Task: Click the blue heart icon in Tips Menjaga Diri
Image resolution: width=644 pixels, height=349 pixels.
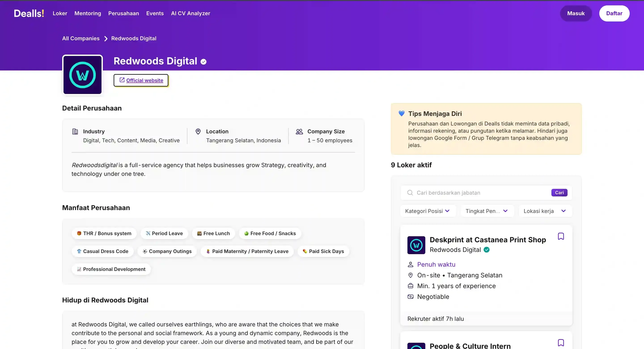Action: click(x=402, y=113)
